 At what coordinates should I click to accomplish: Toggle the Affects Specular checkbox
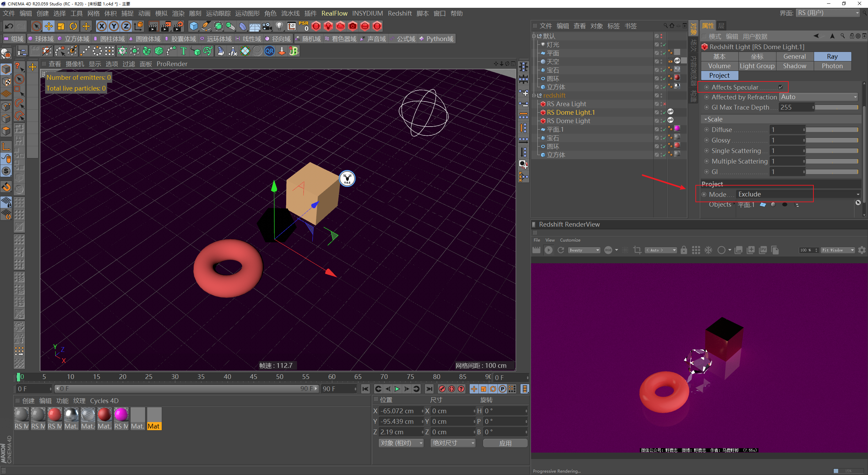tap(781, 87)
